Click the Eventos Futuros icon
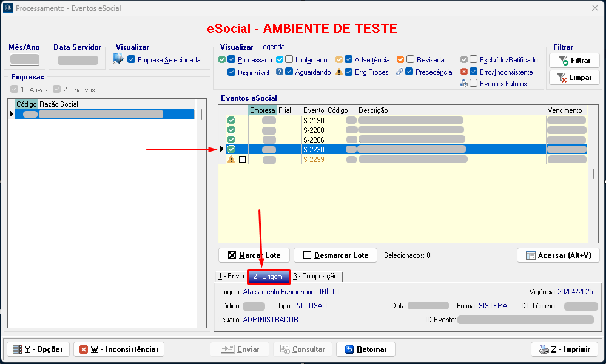606x364 pixels. tap(464, 84)
